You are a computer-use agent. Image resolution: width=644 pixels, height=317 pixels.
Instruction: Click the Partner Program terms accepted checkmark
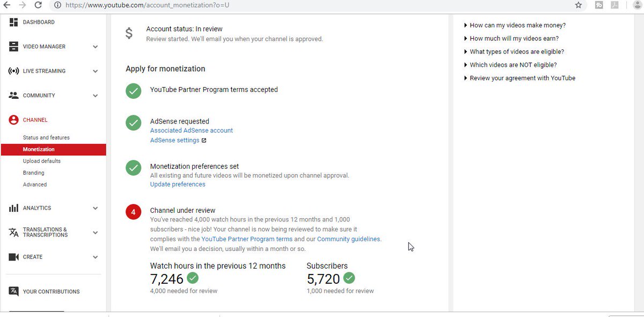[x=134, y=90]
